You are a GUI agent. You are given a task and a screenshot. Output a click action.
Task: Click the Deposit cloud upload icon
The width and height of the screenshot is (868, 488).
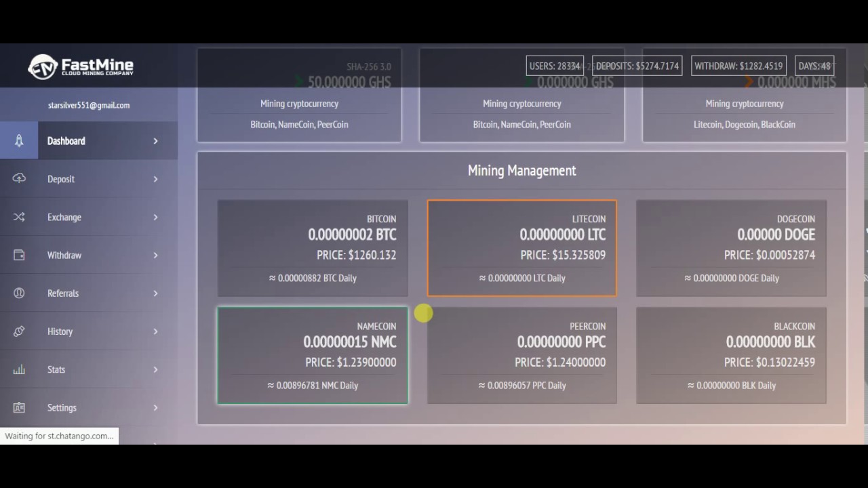19,178
